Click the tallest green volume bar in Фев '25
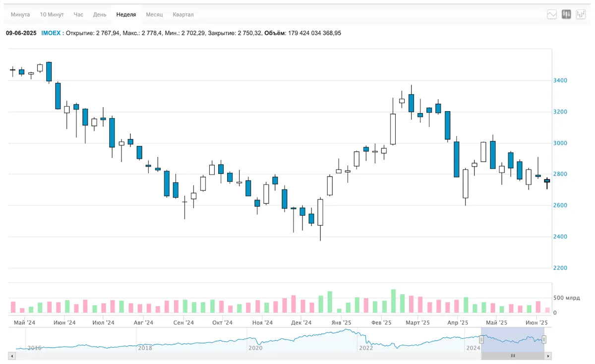This screenshot has width=595, height=364. [x=394, y=301]
